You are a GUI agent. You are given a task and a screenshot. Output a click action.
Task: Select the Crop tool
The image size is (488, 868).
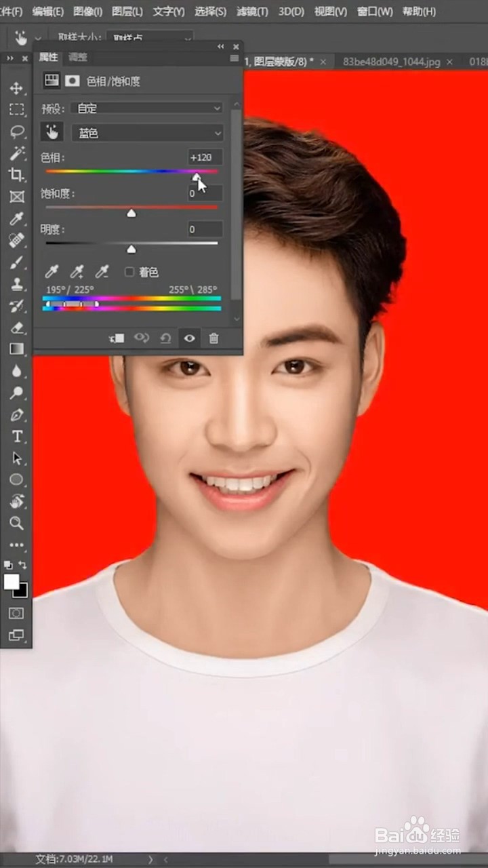tap(16, 175)
